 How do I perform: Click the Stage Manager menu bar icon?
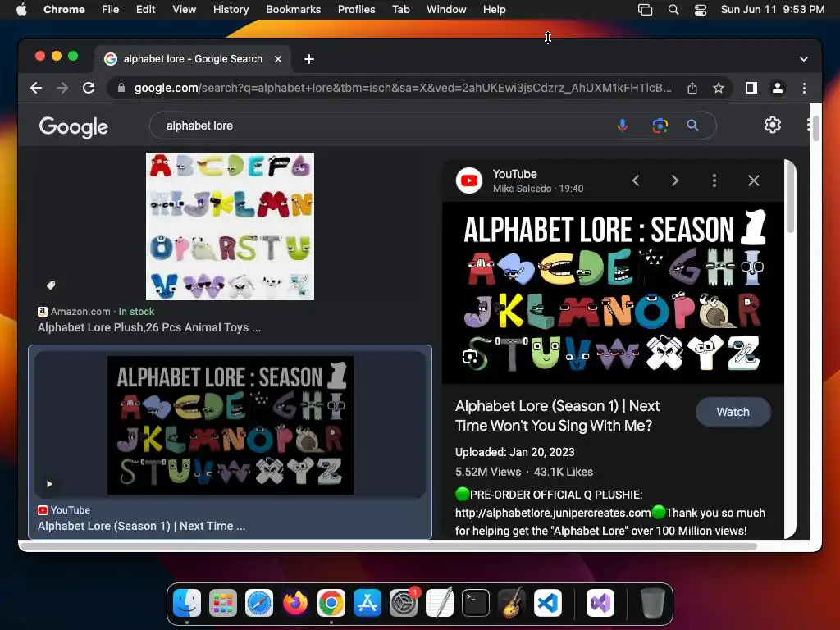tap(645, 10)
